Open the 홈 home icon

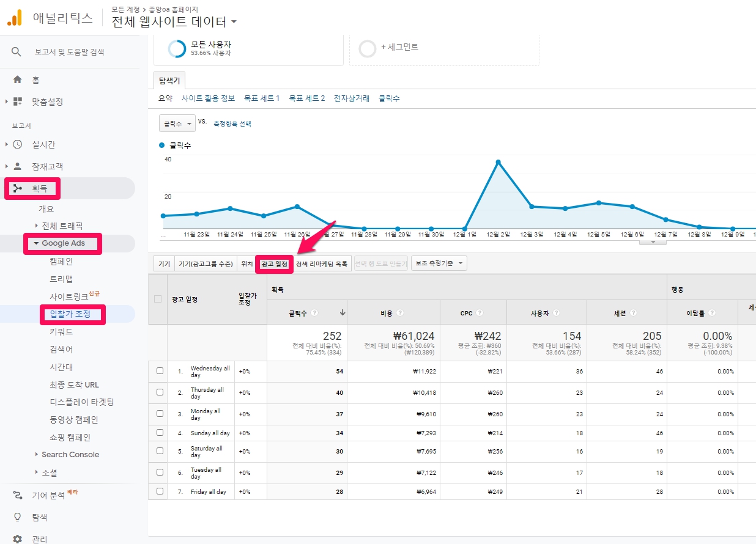tap(17, 80)
